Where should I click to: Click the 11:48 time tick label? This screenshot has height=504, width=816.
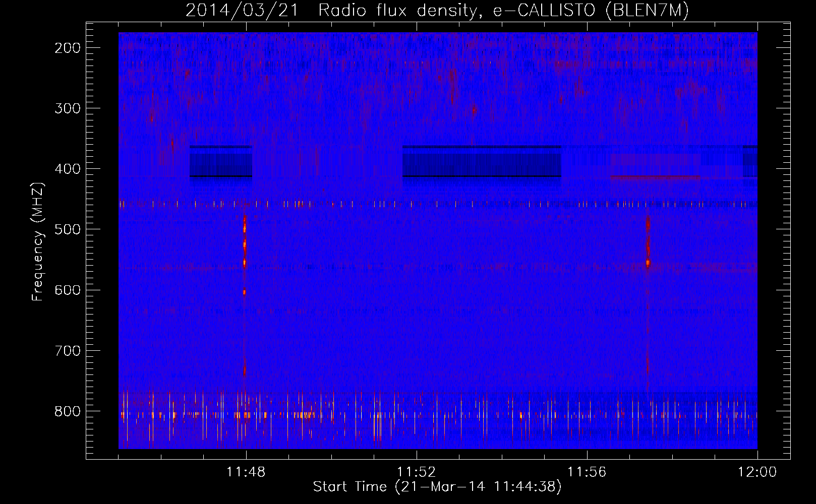(246, 472)
